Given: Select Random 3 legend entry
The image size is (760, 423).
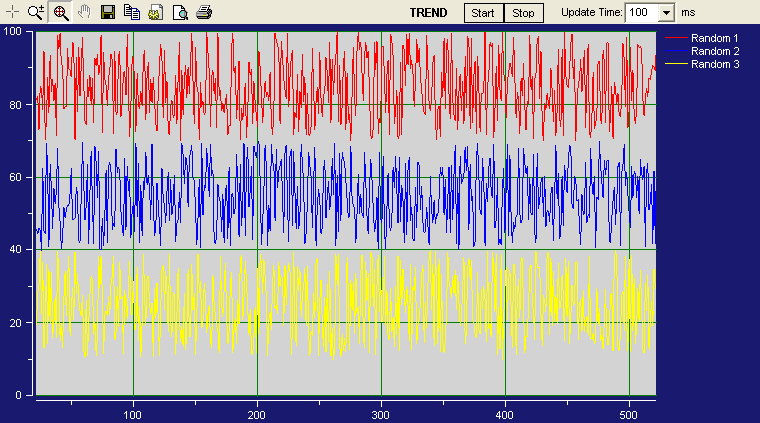Looking at the screenshot, I should coord(714,64).
